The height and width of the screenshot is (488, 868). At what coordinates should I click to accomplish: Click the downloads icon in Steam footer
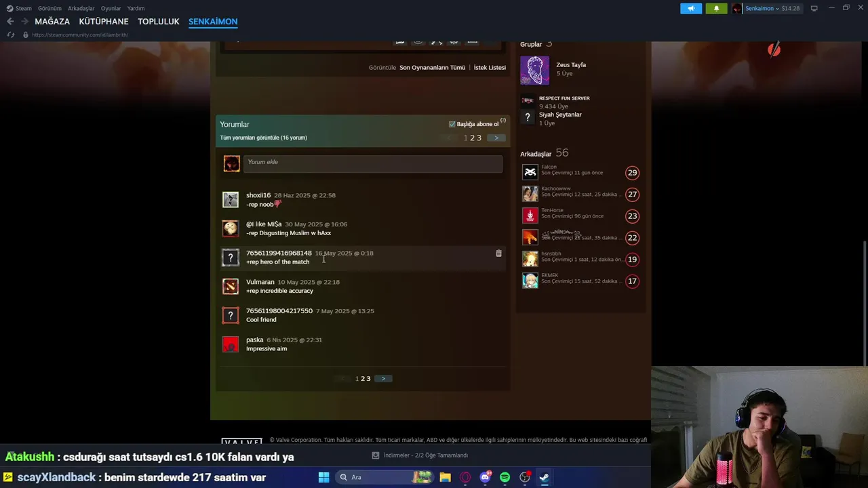[x=376, y=455]
